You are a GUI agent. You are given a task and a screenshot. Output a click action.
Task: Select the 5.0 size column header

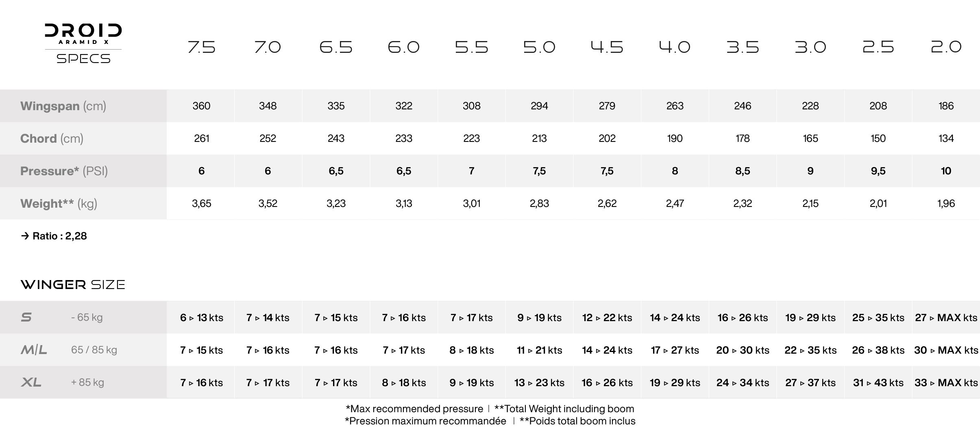click(539, 47)
